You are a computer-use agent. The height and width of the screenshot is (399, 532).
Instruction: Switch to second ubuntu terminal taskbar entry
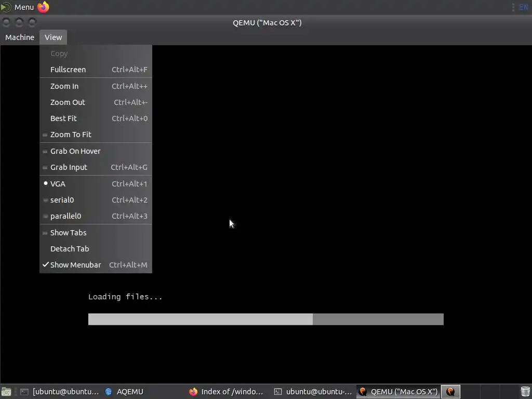pyautogui.click(x=313, y=392)
